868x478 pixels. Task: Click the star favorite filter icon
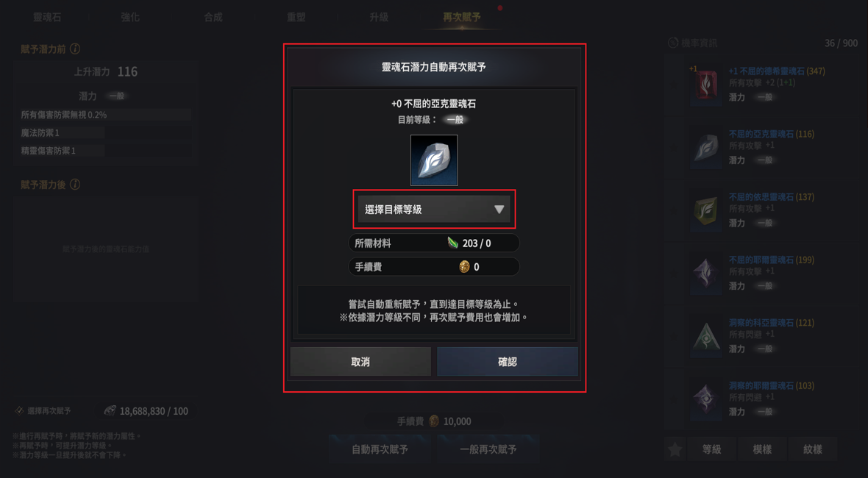point(675,449)
